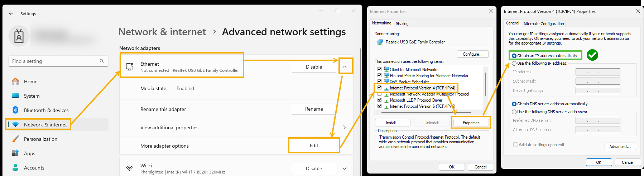Switch to Networking tab in Ethernet Properties
The image size is (644, 176).
[x=381, y=23]
